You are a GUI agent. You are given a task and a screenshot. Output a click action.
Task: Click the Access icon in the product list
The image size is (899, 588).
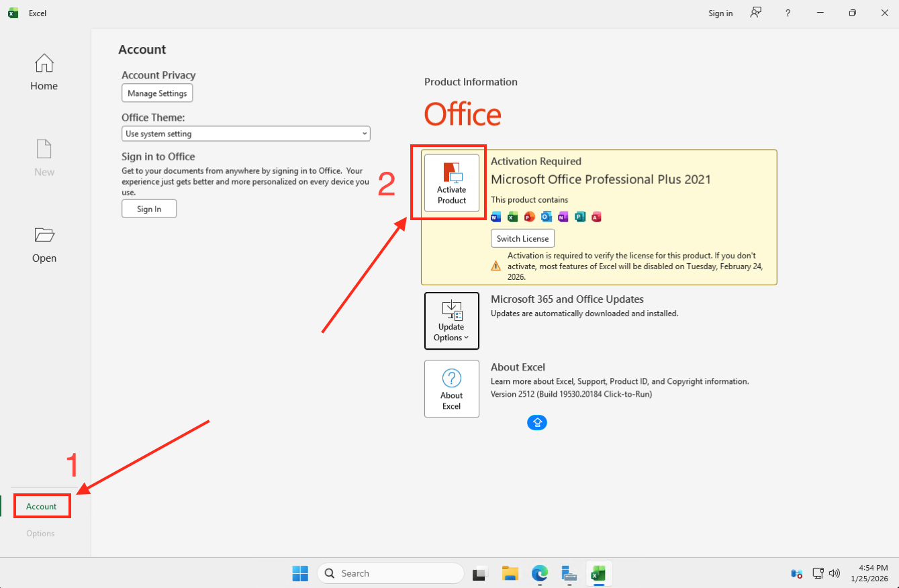(596, 217)
